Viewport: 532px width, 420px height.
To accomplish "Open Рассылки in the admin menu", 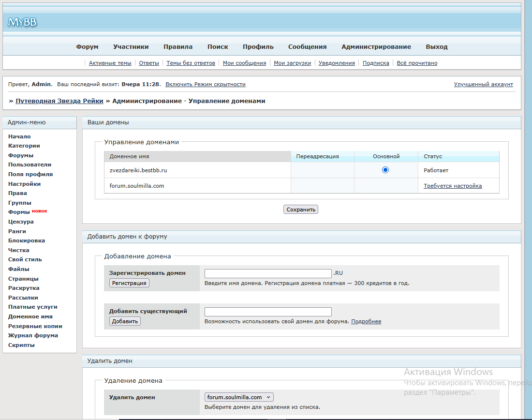I will tap(23, 298).
